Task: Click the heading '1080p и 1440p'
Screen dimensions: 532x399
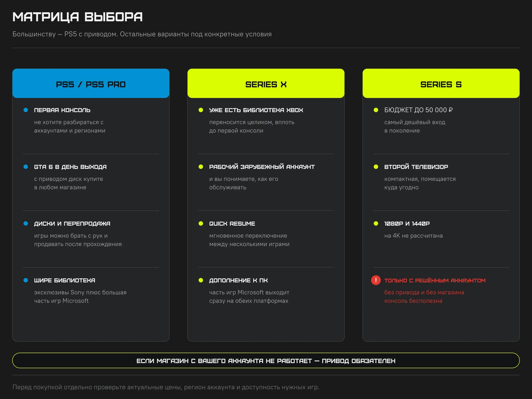Action: [x=407, y=224]
